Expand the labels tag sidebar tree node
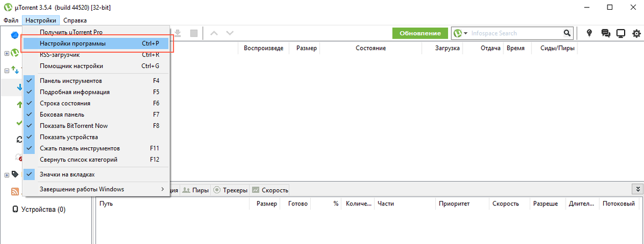 6,175
